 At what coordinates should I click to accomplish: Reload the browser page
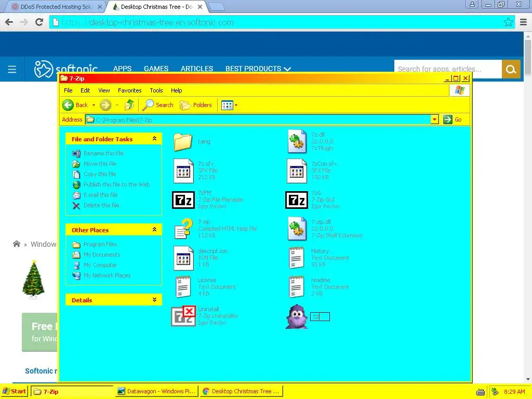coord(39,22)
